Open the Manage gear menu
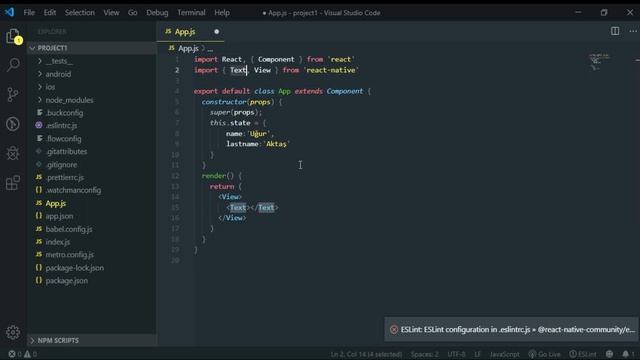Viewport: 640px width, 360px height. pos(13,332)
